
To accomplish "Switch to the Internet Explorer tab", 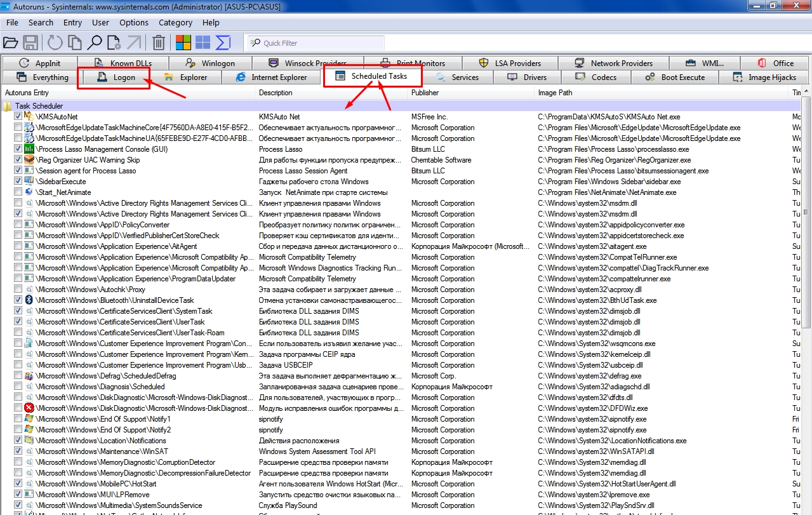I will tap(271, 77).
